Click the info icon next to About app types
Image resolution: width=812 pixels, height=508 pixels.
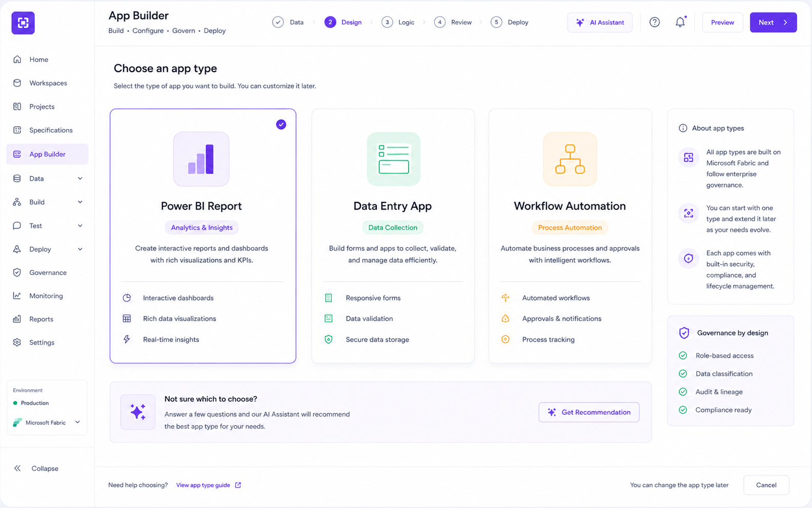(x=682, y=128)
